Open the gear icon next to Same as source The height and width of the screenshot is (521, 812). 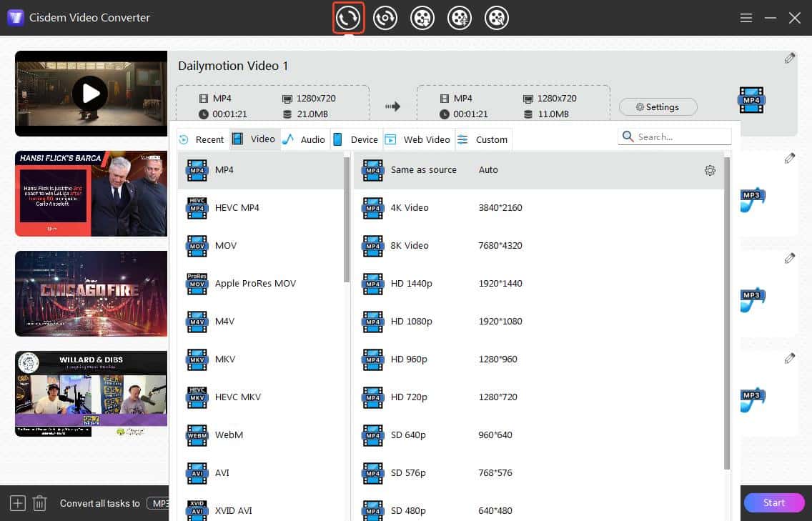[x=710, y=170]
